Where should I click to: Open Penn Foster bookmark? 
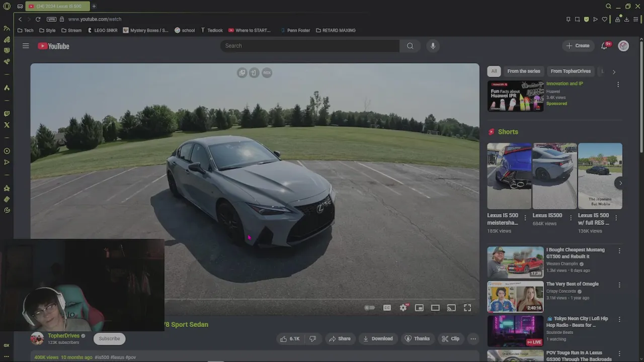(x=295, y=30)
